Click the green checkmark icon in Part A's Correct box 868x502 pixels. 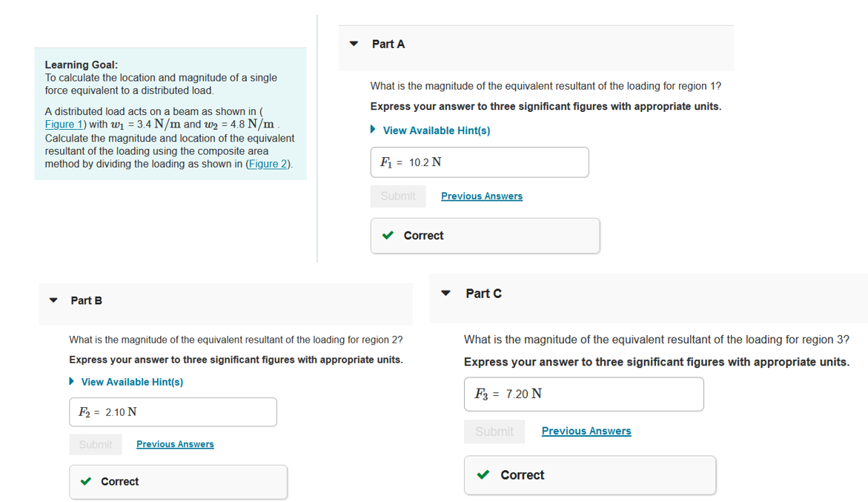point(388,235)
